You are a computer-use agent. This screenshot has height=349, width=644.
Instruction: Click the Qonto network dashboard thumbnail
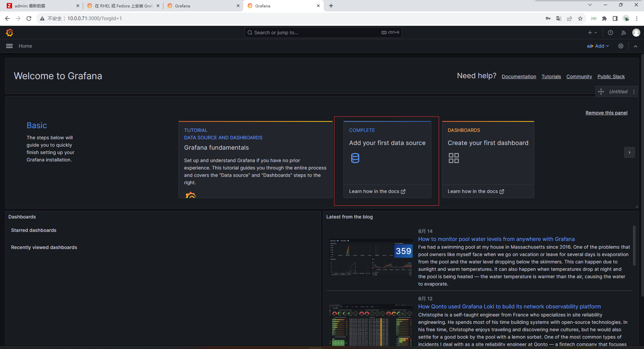371,325
